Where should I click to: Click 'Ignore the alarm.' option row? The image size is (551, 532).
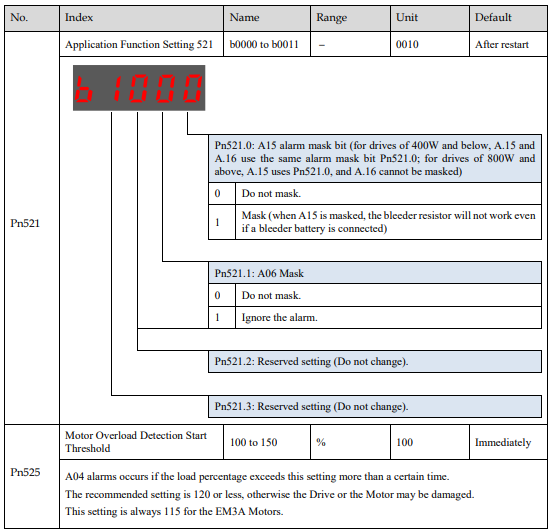tap(375, 317)
